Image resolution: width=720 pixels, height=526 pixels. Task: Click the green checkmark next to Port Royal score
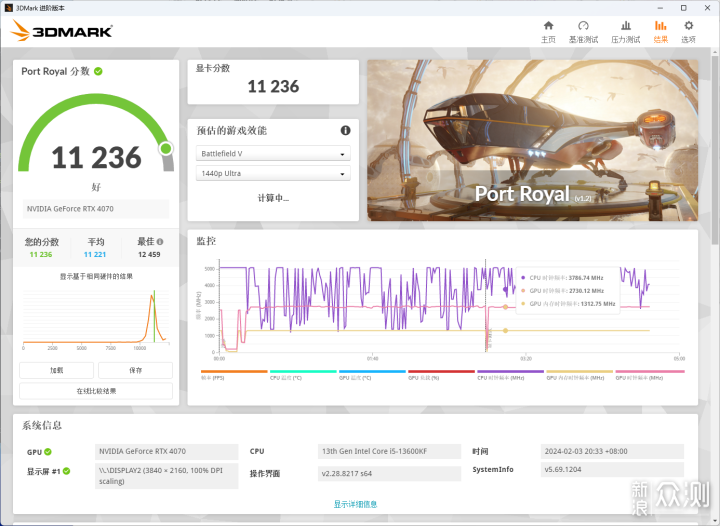pos(98,71)
